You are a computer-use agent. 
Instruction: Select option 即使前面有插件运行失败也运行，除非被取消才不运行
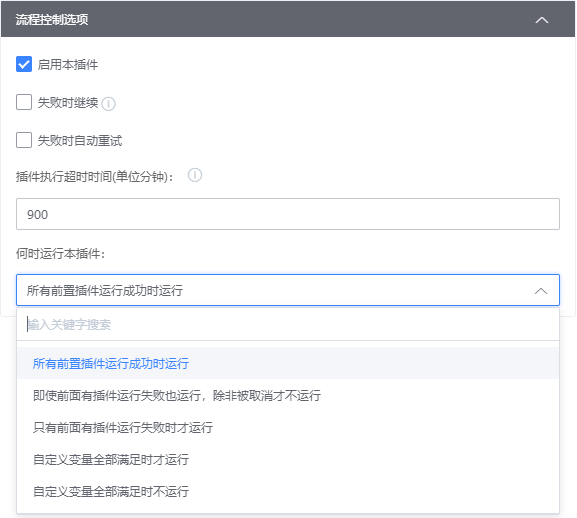(x=288, y=395)
